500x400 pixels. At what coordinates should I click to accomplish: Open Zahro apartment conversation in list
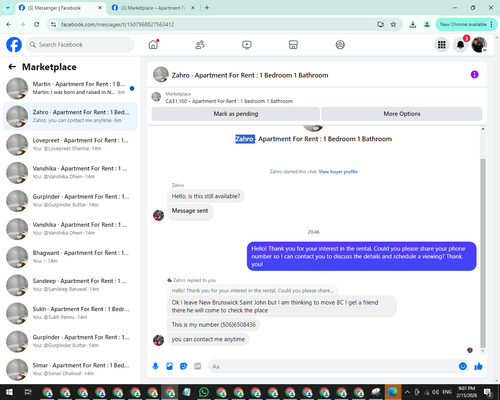[x=70, y=116]
